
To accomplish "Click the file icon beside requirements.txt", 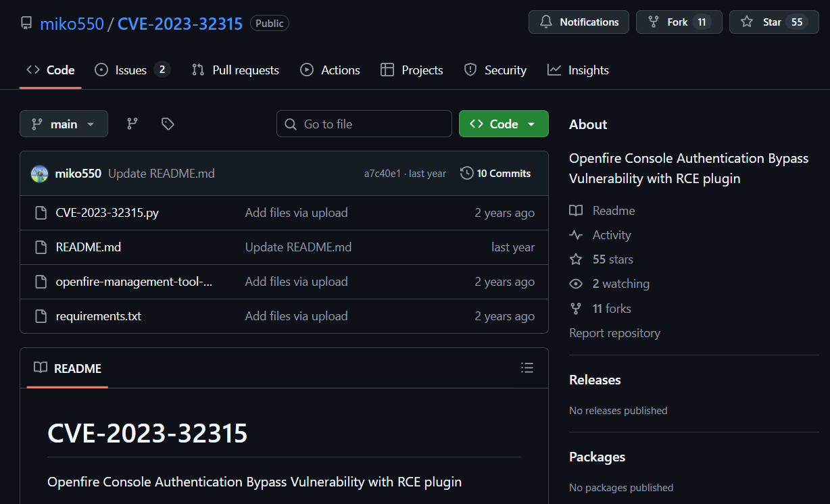I will point(41,316).
